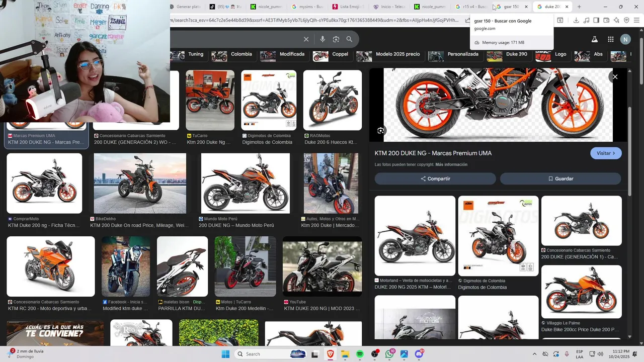
Task: Click the share page icon in address bar
Action: pos(467,20)
